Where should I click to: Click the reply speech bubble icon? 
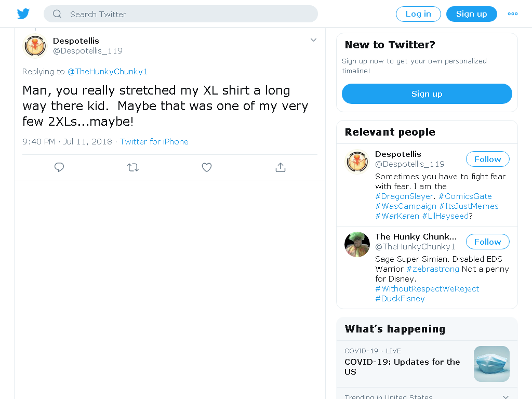(59, 167)
